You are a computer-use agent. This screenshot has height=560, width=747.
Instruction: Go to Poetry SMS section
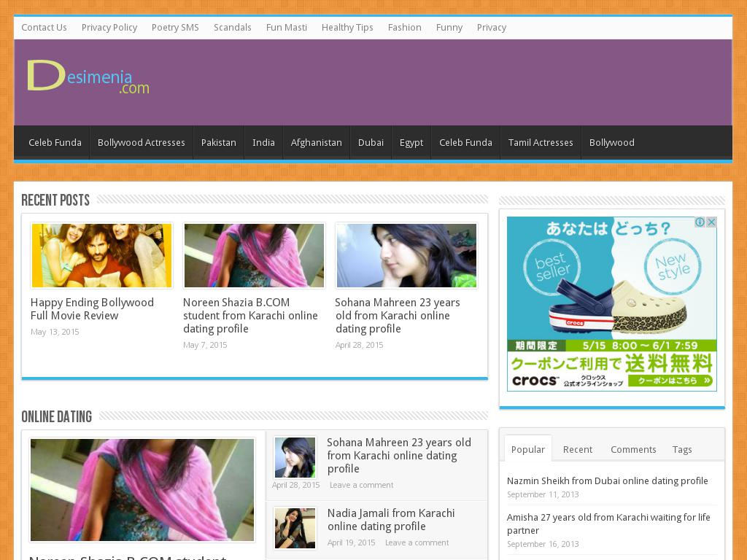175,28
